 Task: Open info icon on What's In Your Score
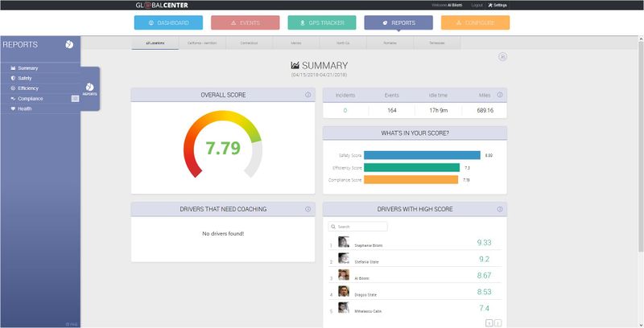(500, 133)
